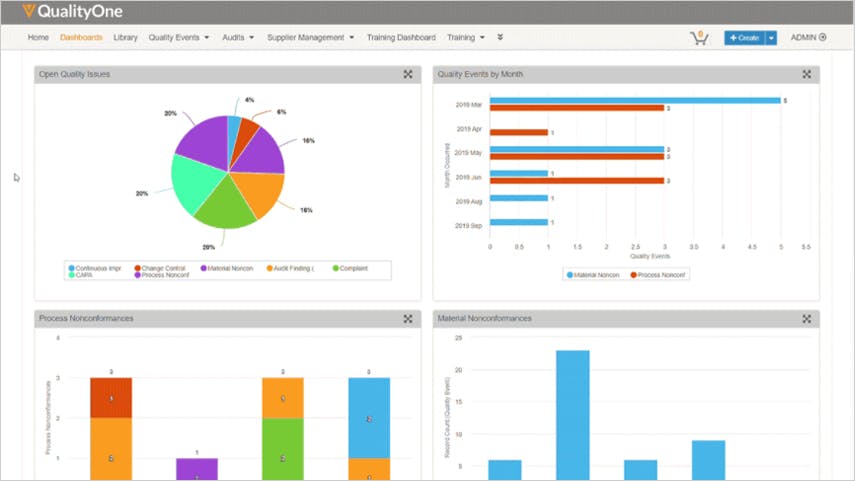Screen dimensions: 855x481
Task: Toggle the Process Nonconf legend in bar chart
Action: tap(658, 275)
